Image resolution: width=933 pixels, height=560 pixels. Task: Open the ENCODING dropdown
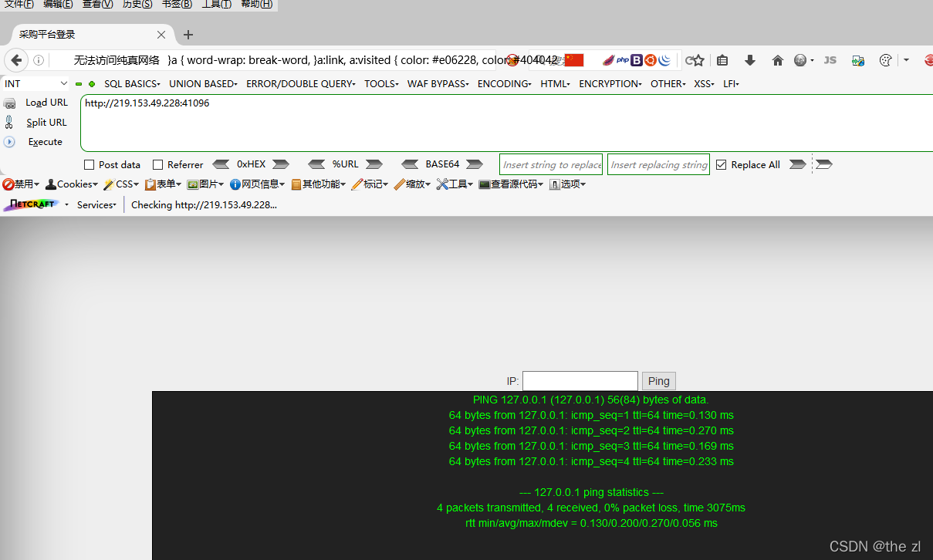(504, 83)
